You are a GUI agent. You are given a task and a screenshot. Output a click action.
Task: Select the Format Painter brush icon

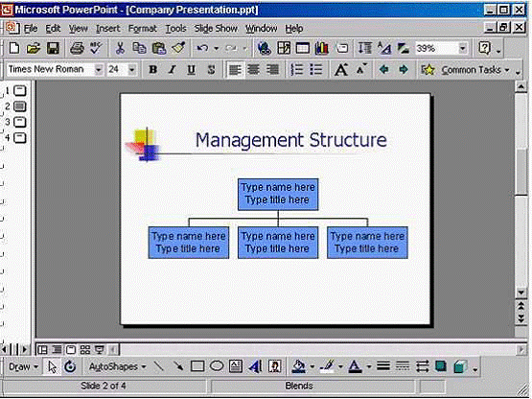click(178, 48)
